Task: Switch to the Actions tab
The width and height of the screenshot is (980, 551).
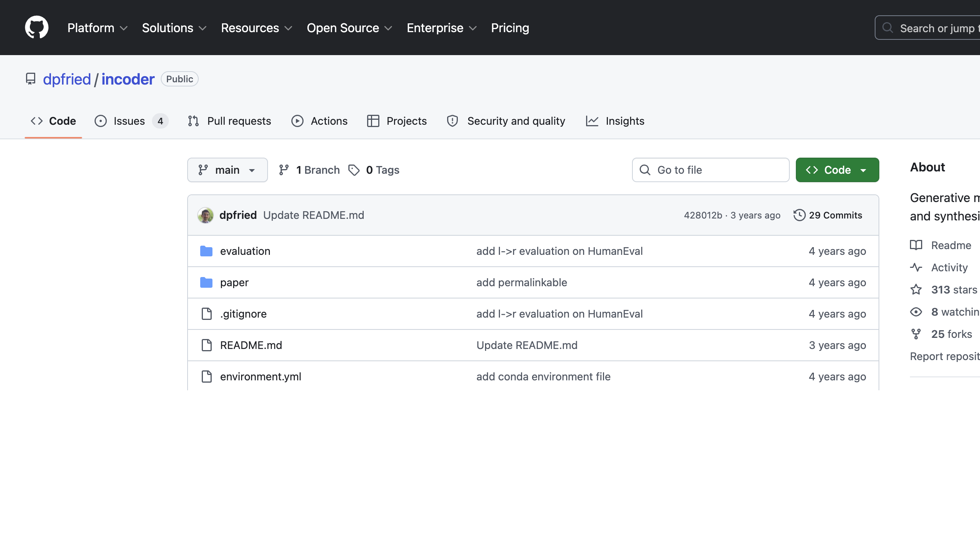Action: (319, 121)
